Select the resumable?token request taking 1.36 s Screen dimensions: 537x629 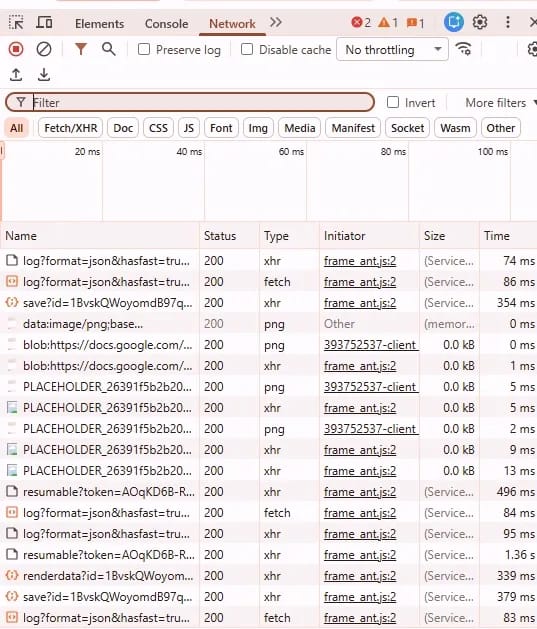268,555
